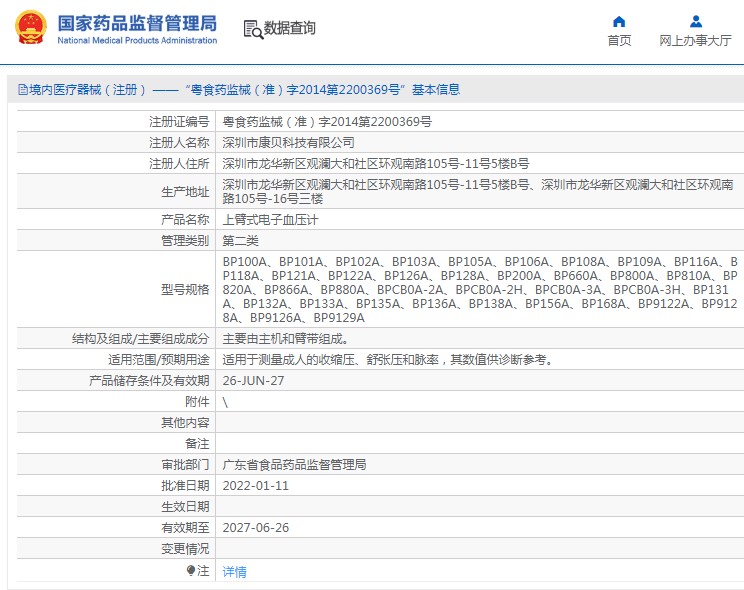Select the 附件 label
This screenshot has height=590, width=744.
pyautogui.click(x=197, y=402)
